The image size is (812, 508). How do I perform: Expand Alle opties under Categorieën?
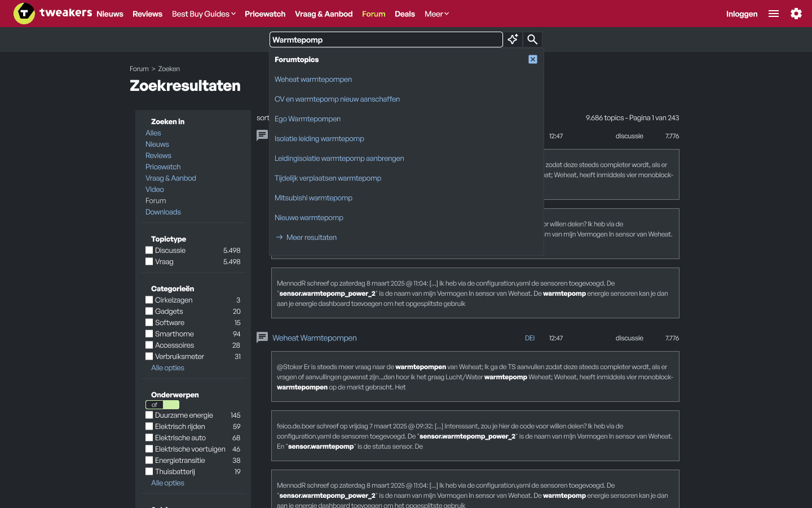coord(167,367)
